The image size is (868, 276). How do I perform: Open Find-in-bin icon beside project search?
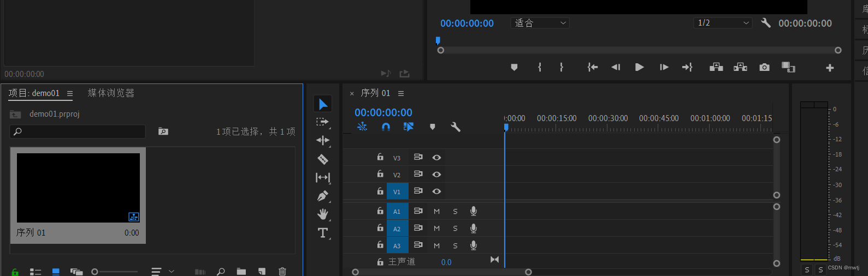coord(163,131)
